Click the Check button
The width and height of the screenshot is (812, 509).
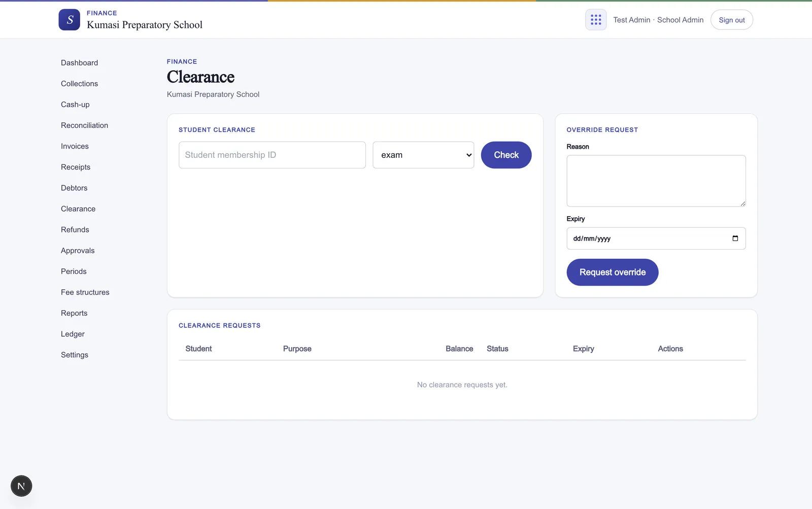coord(506,155)
